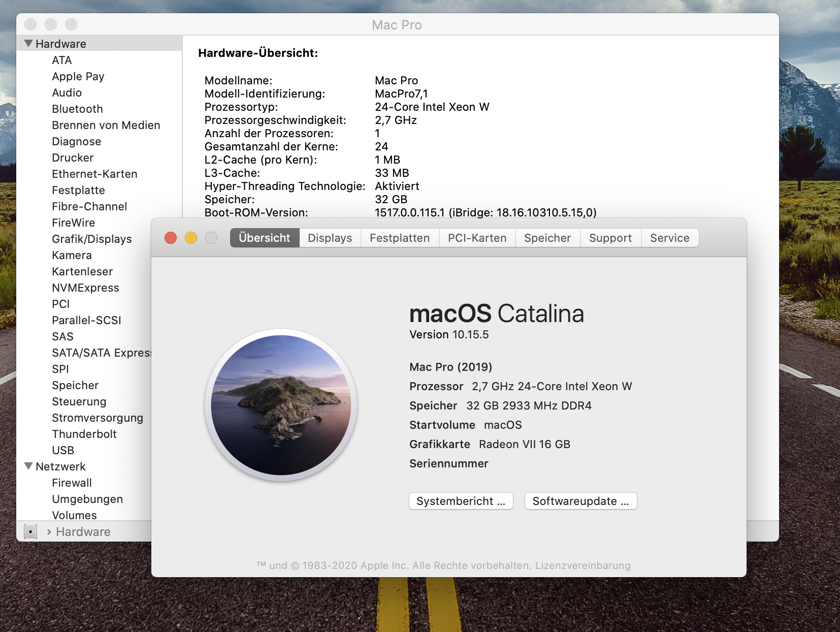
Task: Choose Firewall under Netzwerk
Action: tap(72, 483)
